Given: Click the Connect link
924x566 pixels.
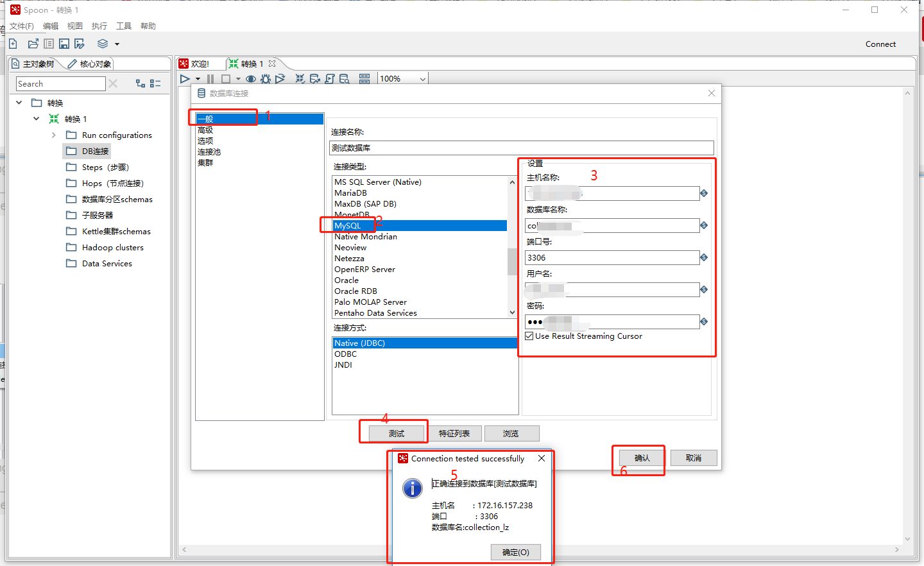Looking at the screenshot, I should point(880,44).
